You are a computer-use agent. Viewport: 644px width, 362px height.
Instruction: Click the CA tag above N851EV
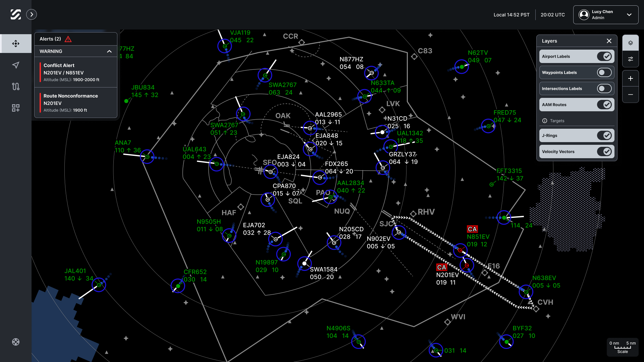tap(472, 229)
